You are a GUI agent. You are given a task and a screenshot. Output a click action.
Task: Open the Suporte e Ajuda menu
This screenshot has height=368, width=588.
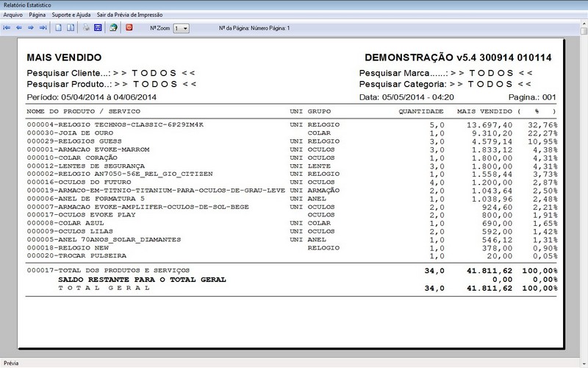pyautogui.click(x=71, y=15)
